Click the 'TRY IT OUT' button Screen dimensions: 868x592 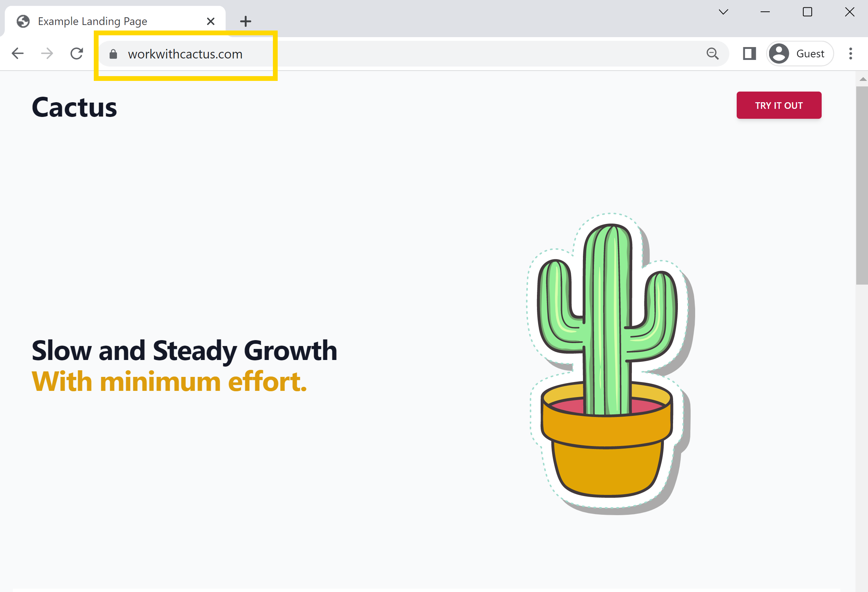[x=779, y=106]
